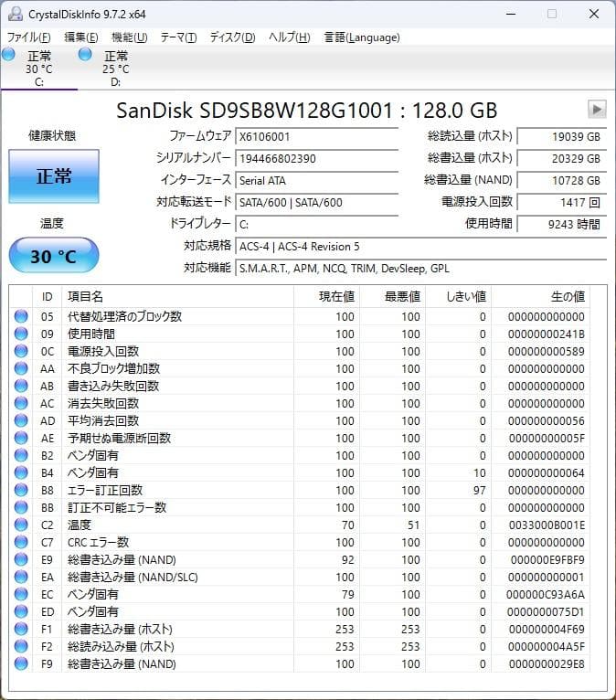
Task: Click status circle for B2 ベンダ固有 row
Action: pos(21,455)
